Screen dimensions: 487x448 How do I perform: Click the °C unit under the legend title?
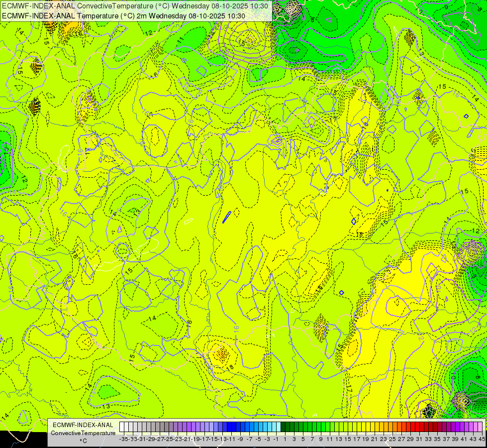click(x=83, y=441)
